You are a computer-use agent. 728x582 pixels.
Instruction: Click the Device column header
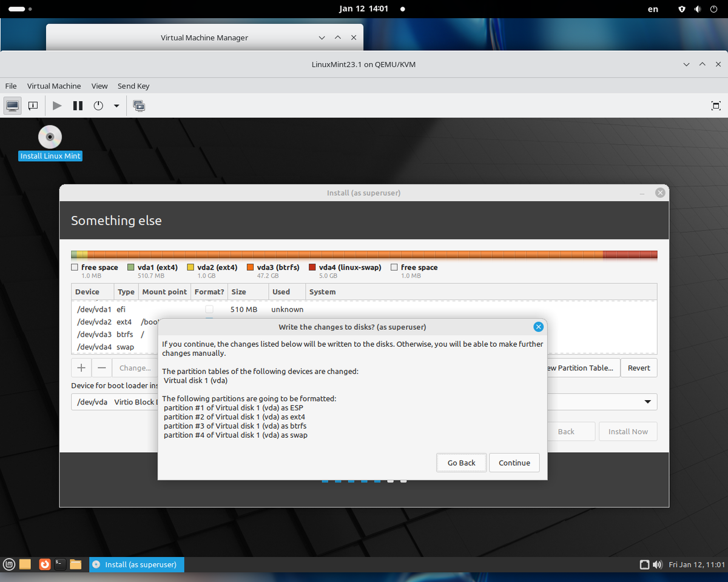click(93, 292)
